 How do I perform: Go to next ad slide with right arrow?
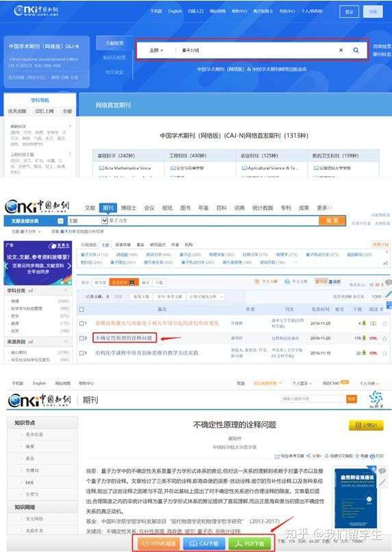[x=69, y=266]
